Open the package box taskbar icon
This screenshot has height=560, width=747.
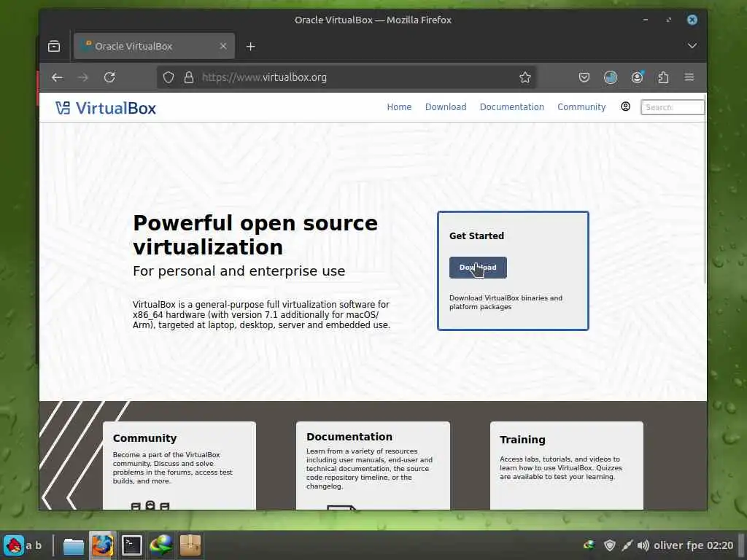[190, 545]
